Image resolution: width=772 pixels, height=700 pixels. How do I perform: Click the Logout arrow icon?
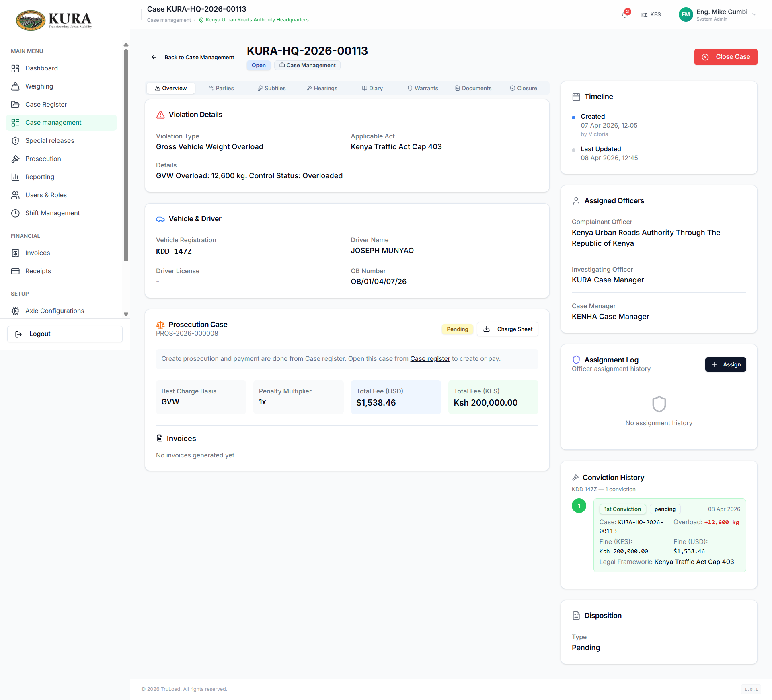(18, 334)
